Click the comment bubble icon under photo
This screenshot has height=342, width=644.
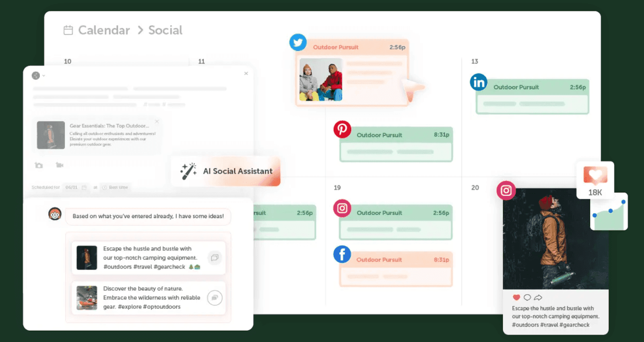click(x=527, y=297)
